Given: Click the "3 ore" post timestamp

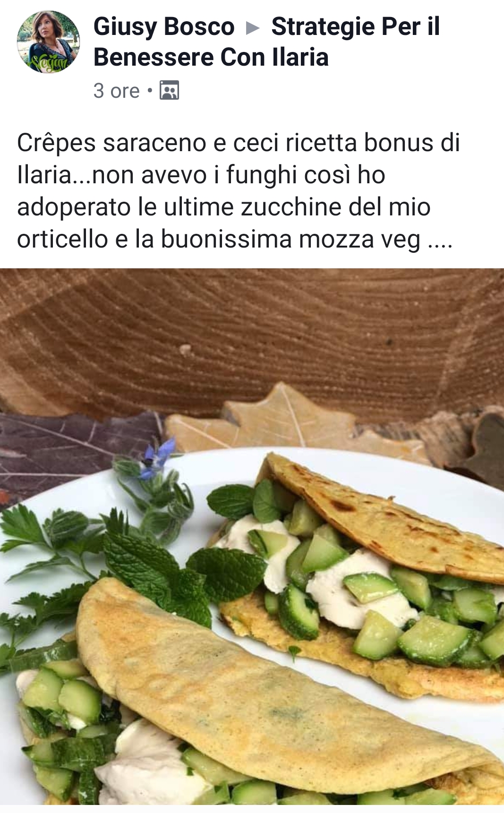Looking at the screenshot, I should coord(117,91).
